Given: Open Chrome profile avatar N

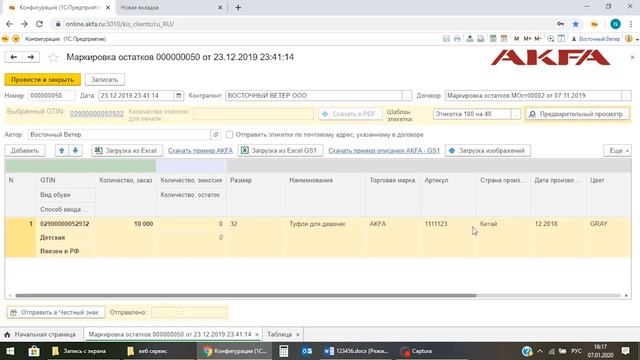Looking at the screenshot, I should point(616,24).
